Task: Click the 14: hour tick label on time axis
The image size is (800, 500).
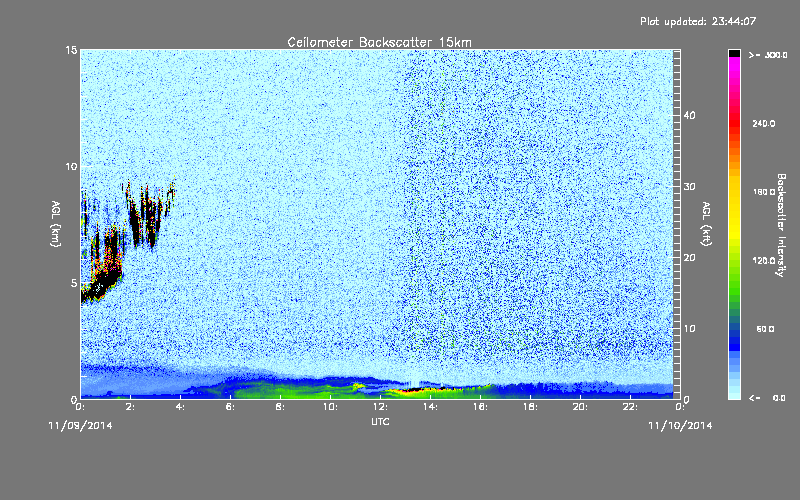Action: pyautogui.click(x=430, y=407)
